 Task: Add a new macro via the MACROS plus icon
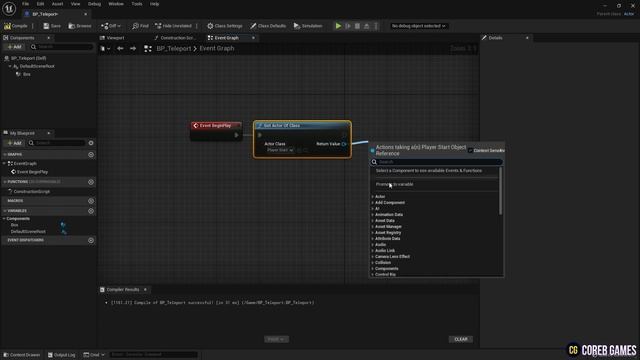click(x=91, y=201)
